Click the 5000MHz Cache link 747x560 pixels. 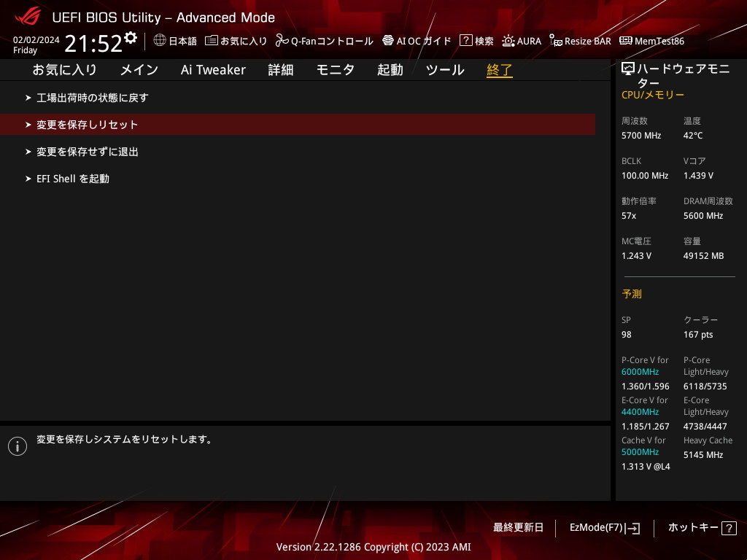640,452
